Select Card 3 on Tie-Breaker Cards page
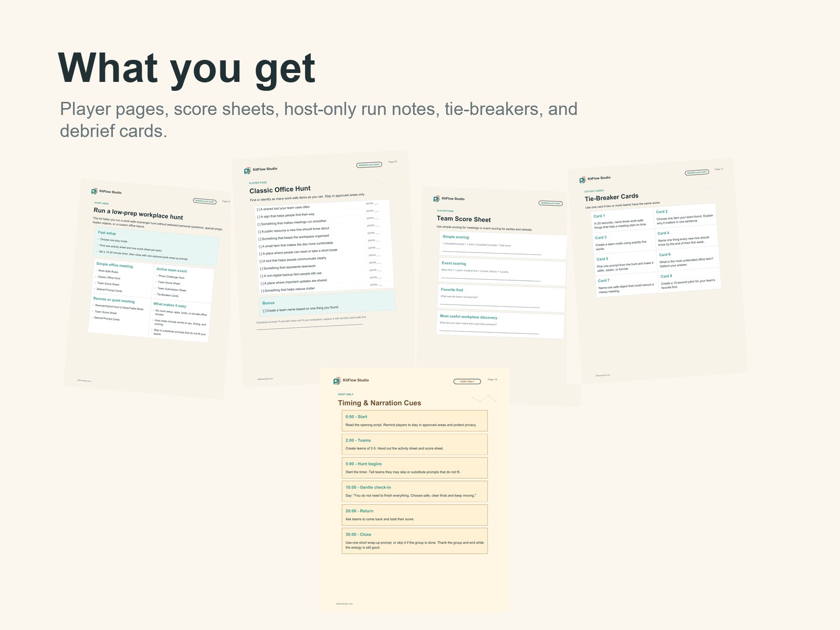Screen dimensions: 840x630 click(624, 242)
